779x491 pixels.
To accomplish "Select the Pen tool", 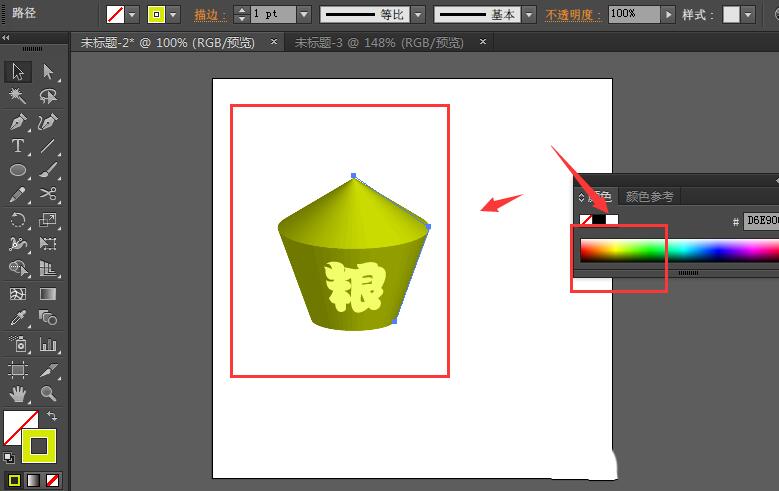I will tap(18, 122).
